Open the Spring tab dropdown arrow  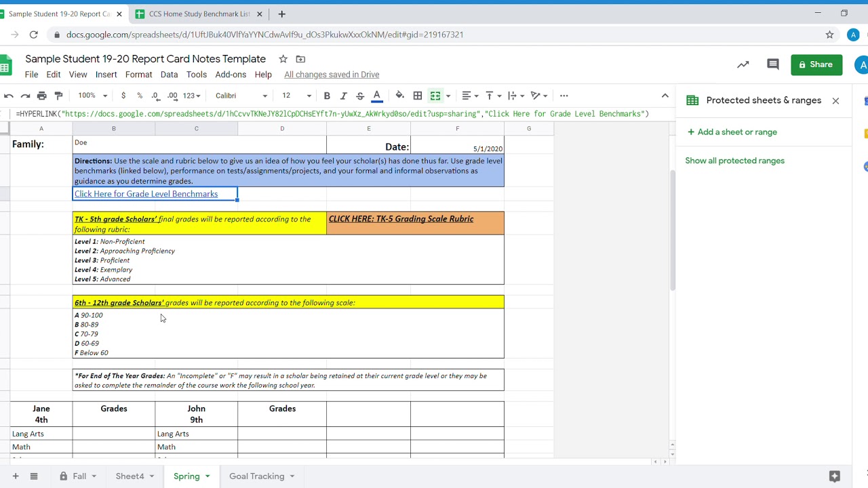(x=208, y=476)
